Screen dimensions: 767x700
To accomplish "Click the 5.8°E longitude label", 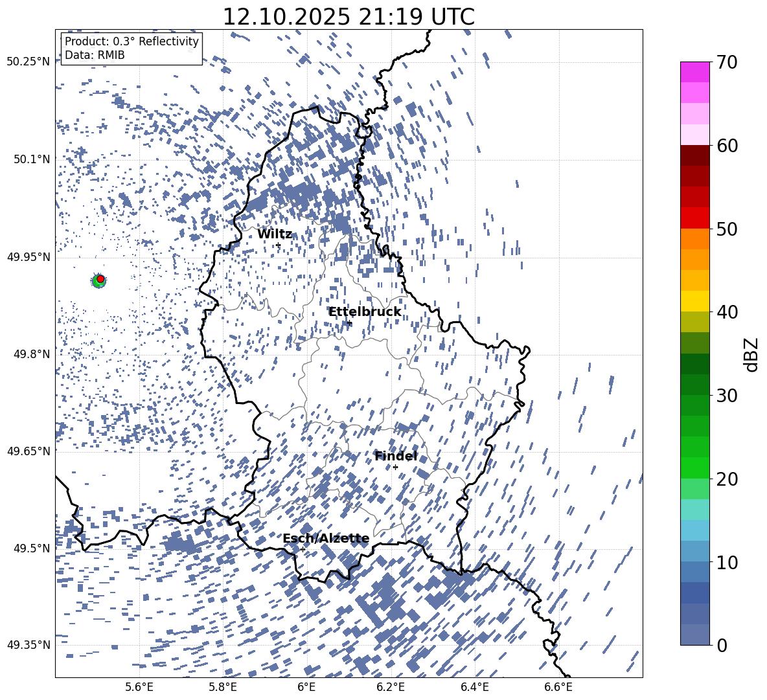I will click(223, 687).
